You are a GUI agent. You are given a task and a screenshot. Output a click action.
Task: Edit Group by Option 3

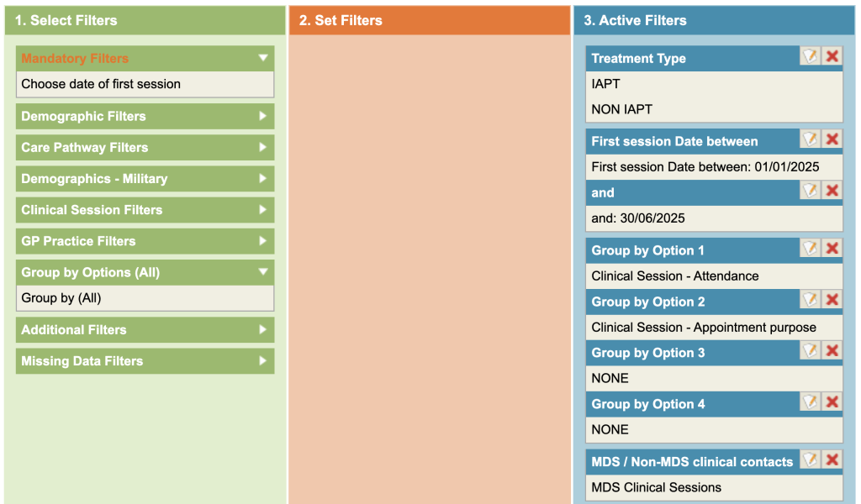click(810, 351)
